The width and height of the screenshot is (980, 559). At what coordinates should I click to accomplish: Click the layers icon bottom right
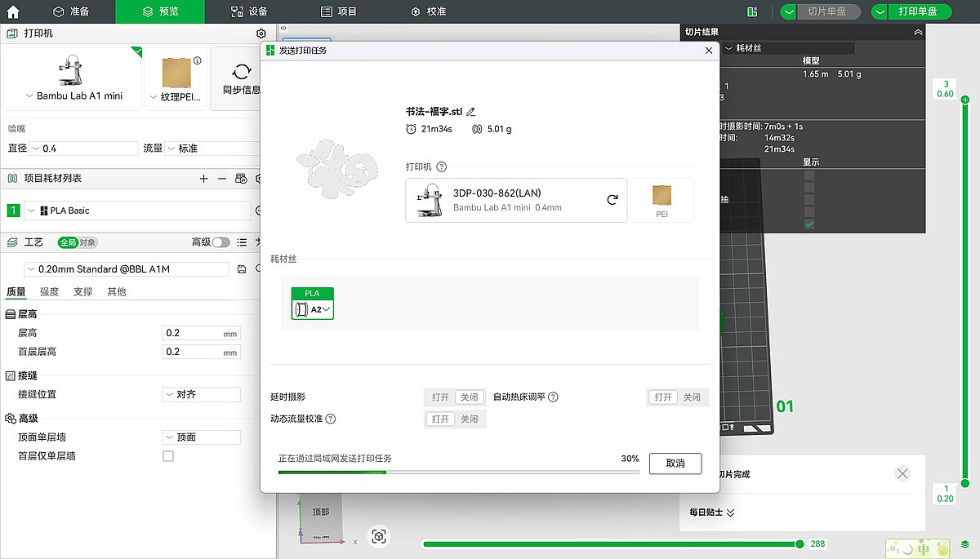[965, 544]
